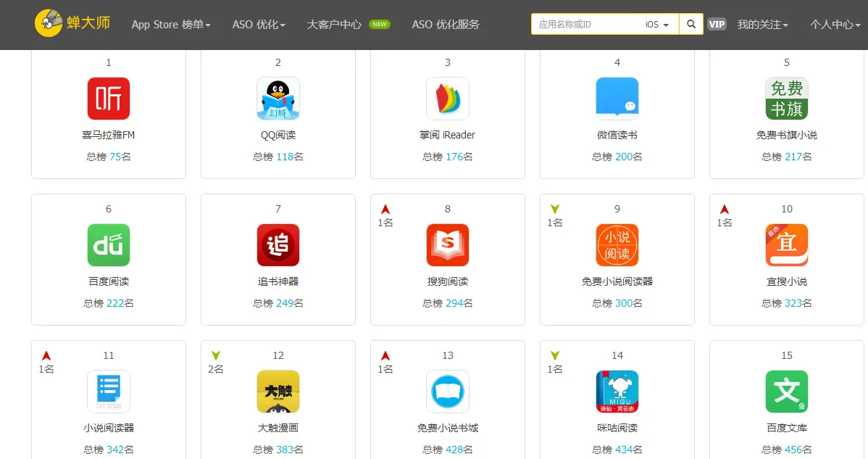Screen dimensions: 868x459
Task: Open the 大触漫画 yellow app icon
Action: [x=278, y=392]
